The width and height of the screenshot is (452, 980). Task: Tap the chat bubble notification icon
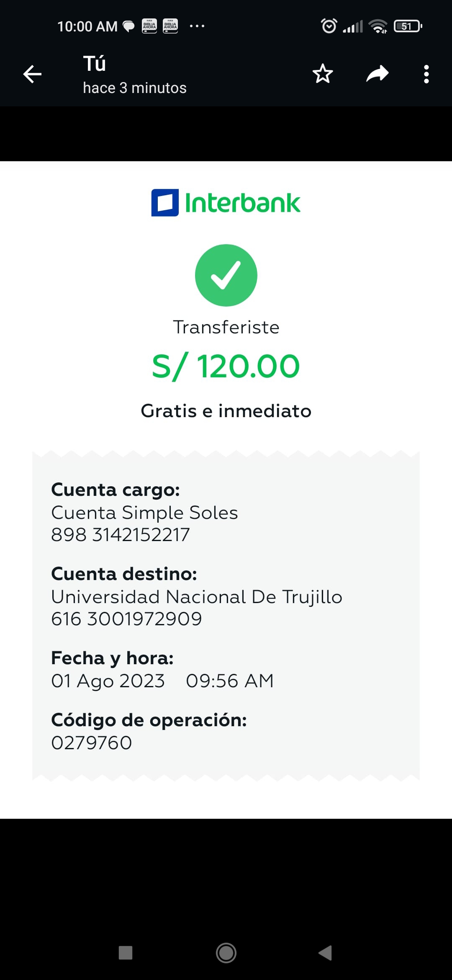128,26
